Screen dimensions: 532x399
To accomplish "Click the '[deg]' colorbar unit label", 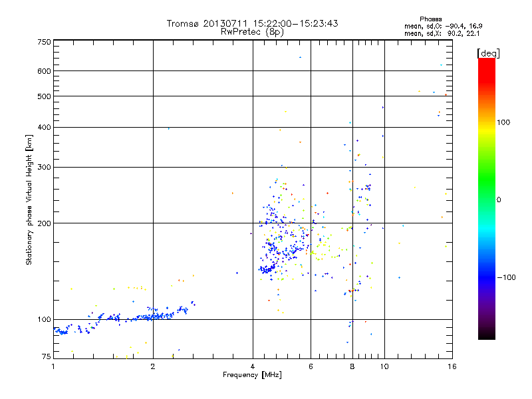I will (x=488, y=53).
